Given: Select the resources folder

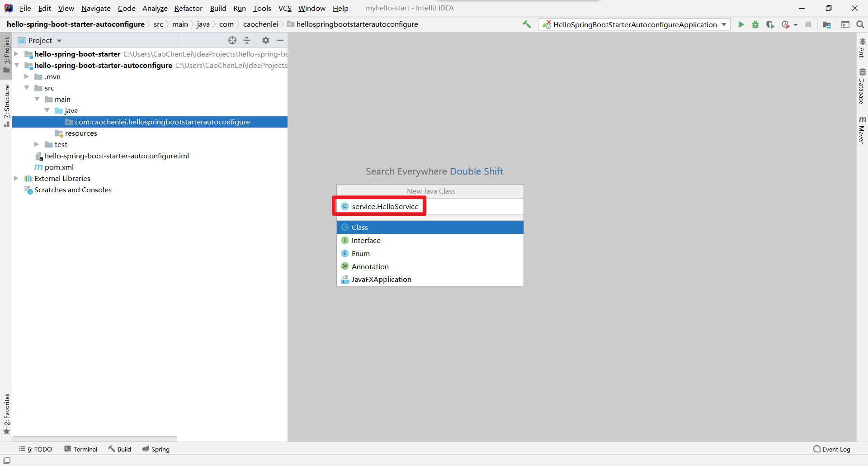Looking at the screenshot, I should (x=81, y=133).
